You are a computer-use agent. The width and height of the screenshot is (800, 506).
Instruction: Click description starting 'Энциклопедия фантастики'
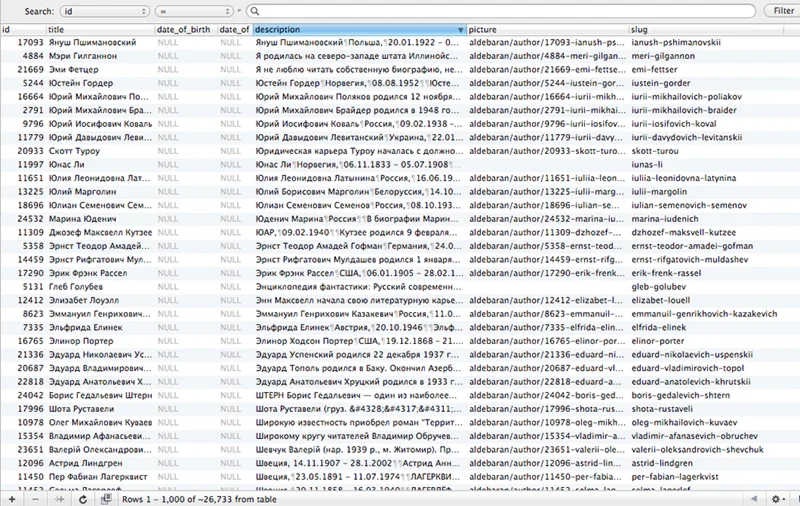358,287
